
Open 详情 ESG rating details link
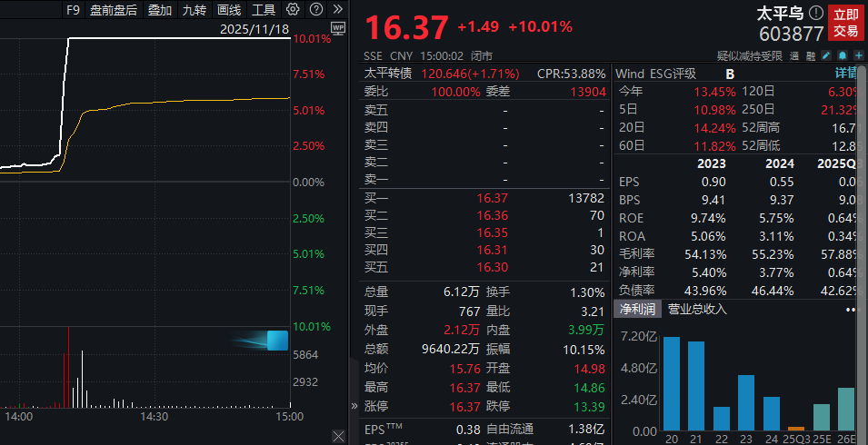[846, 73]
